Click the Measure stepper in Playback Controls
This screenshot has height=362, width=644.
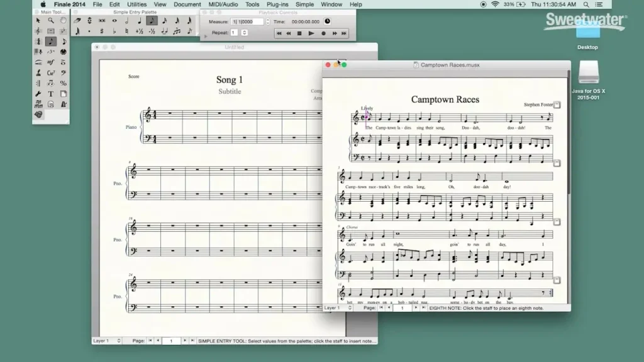268,22
